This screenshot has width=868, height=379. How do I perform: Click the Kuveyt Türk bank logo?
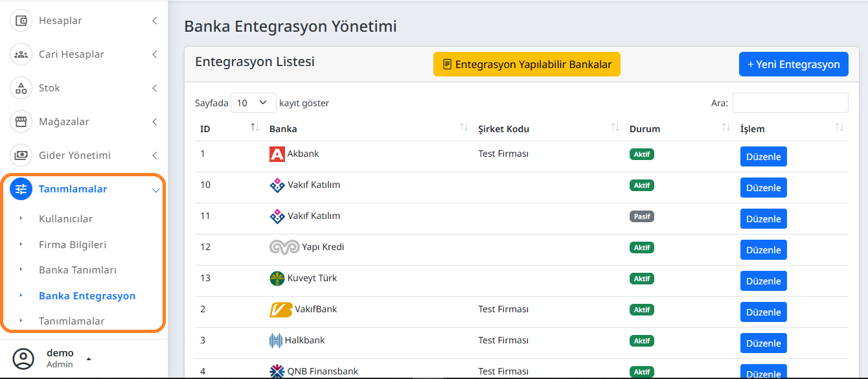(x=276, y=278)
